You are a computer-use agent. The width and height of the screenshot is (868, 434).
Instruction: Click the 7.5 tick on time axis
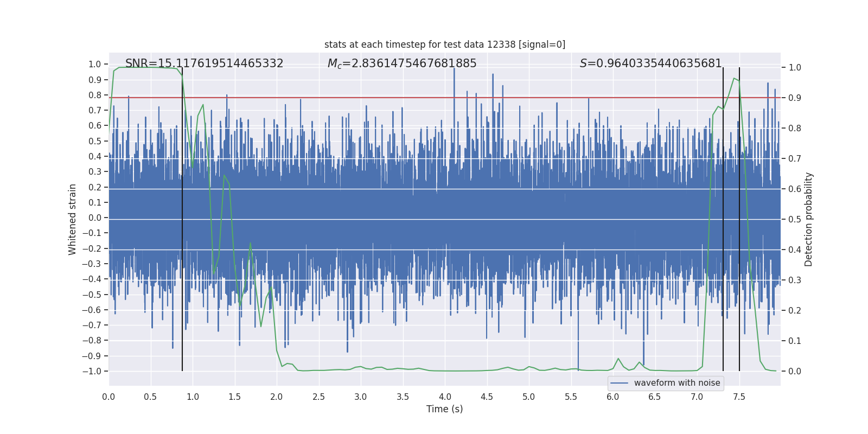click(x=739, y=397)
